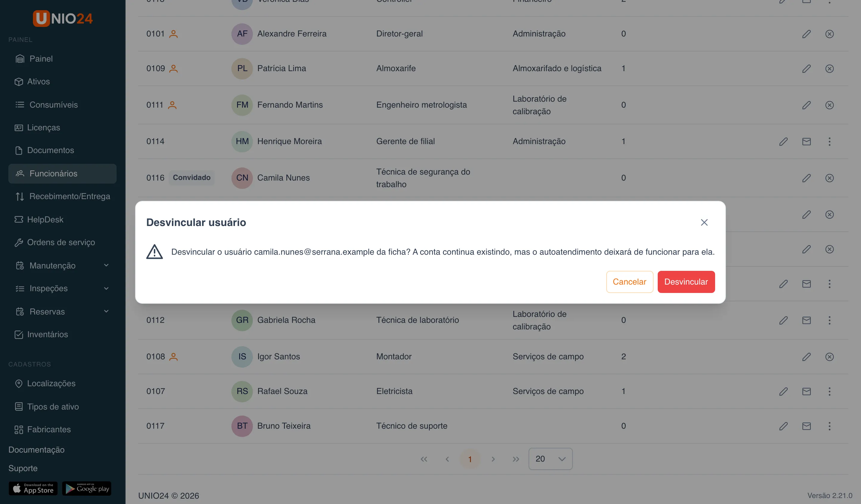This screenshot has height=504, width=861.
Task: Unlink user icon on Alexandre Ferreira row
Action: (x=829, y=34)
